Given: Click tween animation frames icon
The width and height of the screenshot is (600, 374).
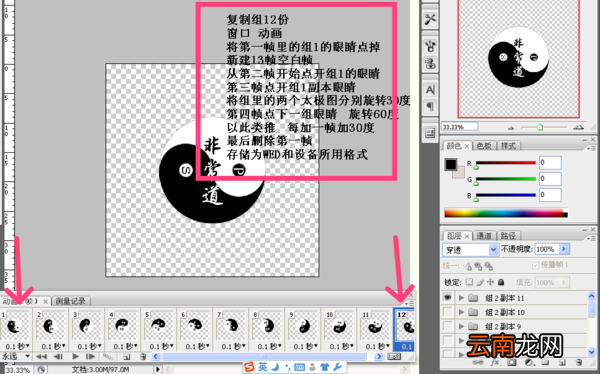Looking at the screenshot, I should [108, 357].
